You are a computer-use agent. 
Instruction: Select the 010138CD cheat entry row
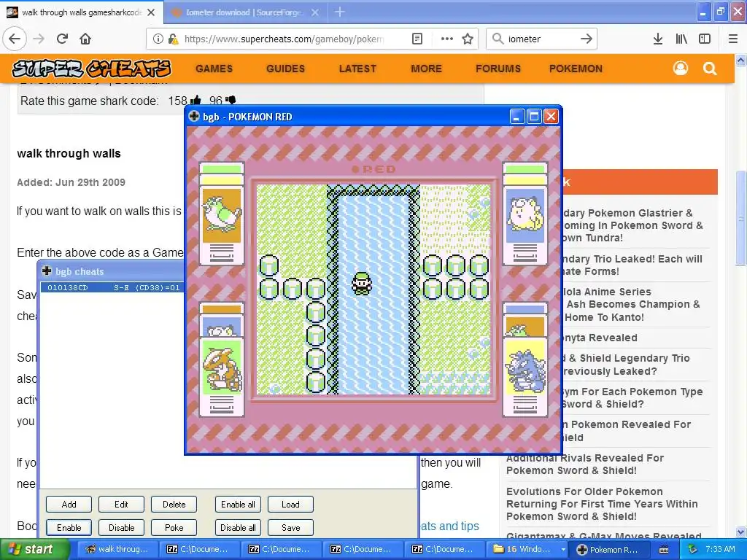112,287
